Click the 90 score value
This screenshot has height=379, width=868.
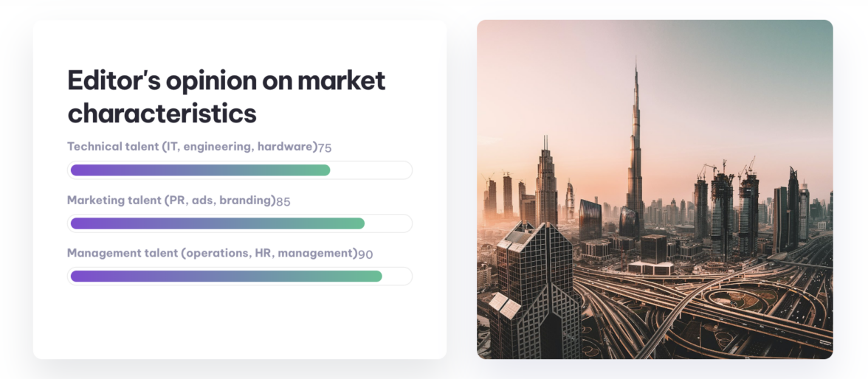[365, 254]
